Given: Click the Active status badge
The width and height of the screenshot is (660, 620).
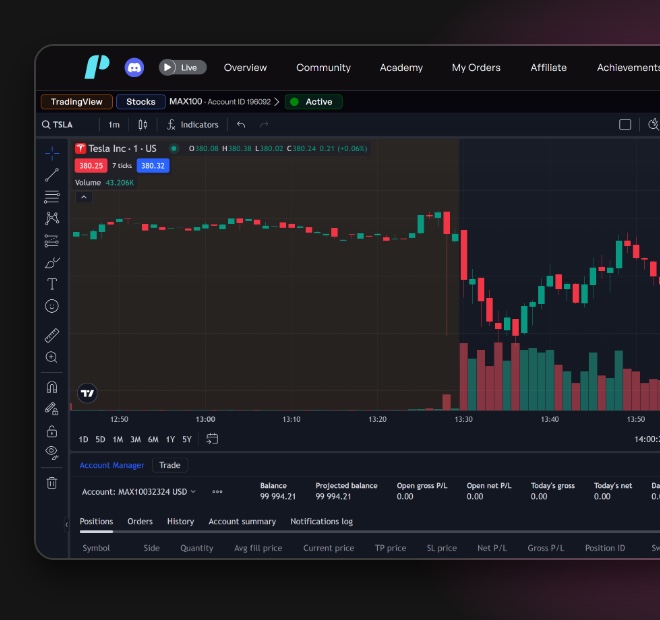Looking at the screenshot, I should click(314, 102).
